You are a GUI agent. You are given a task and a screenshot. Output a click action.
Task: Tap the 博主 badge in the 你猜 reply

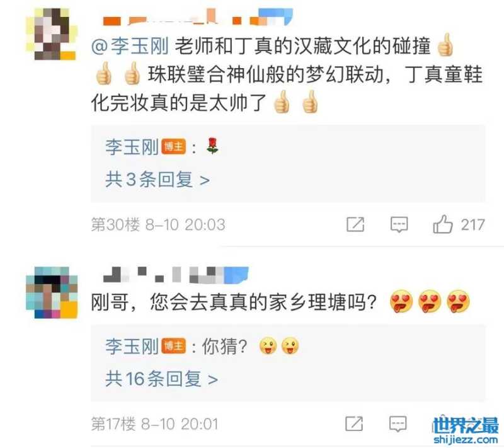tap(174, 346)
